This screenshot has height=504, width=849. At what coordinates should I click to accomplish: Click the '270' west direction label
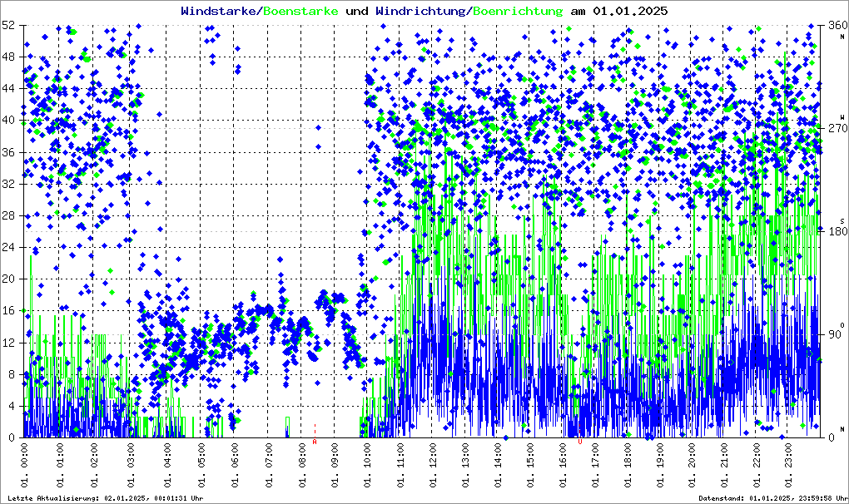point(833,128)
